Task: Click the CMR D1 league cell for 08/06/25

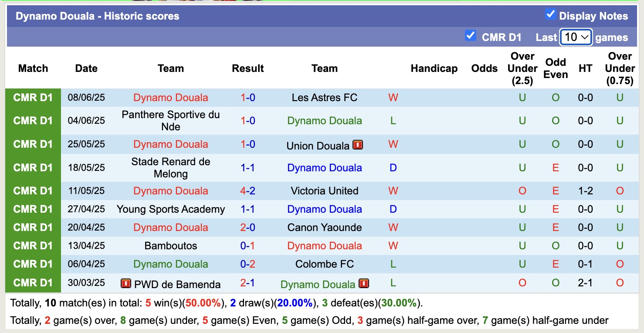Action: pos(33,98)
